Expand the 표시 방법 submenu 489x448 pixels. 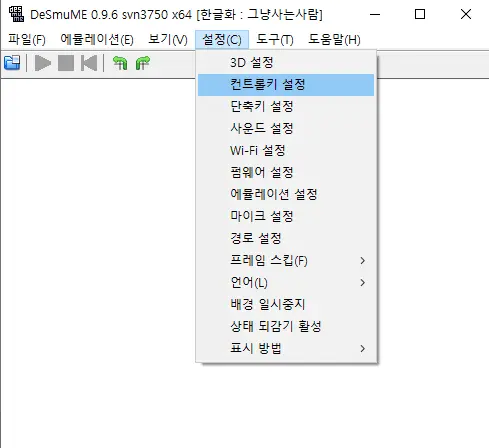click(x=286, y=349)
